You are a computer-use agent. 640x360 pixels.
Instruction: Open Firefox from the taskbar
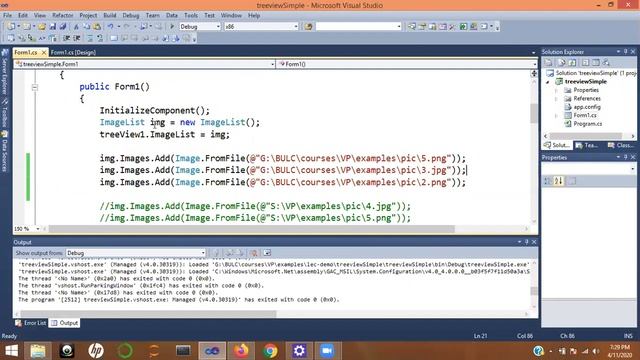coord(241,351)
